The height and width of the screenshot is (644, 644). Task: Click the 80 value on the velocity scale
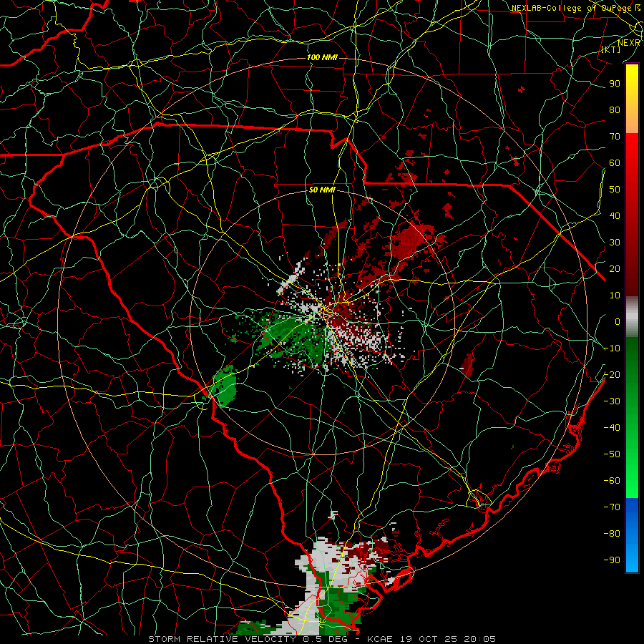click(615, 109)
